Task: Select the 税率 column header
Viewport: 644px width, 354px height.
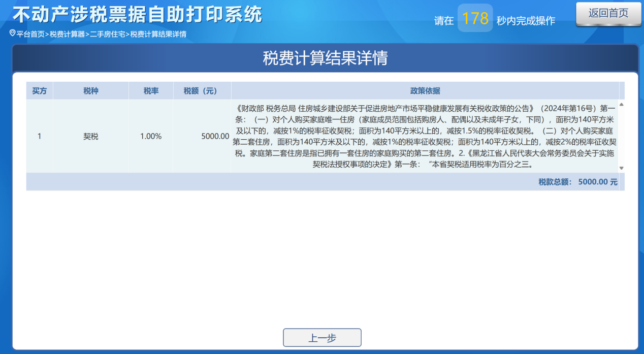Action: (151, 91)
